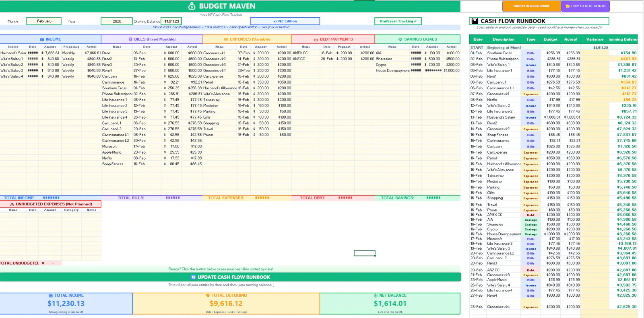Click the TOTAL DEBT label cell
This screenshot has height=318, width=644.
click(x=312, y=198)
